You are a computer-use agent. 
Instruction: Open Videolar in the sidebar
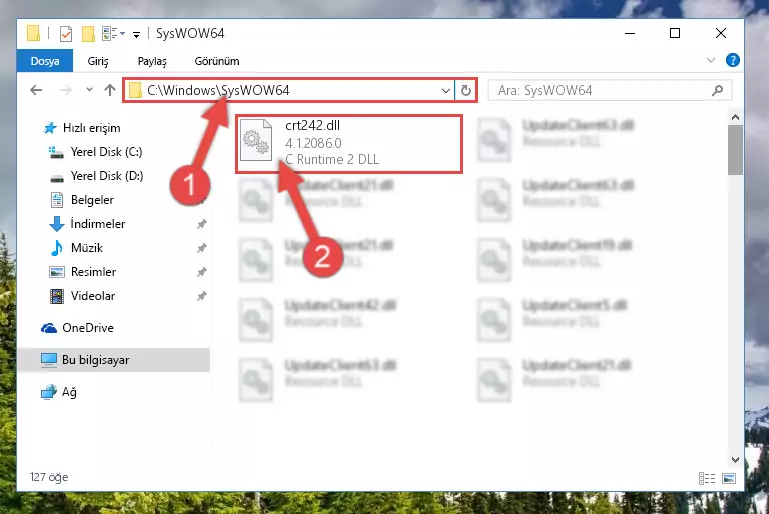point(82,296)
